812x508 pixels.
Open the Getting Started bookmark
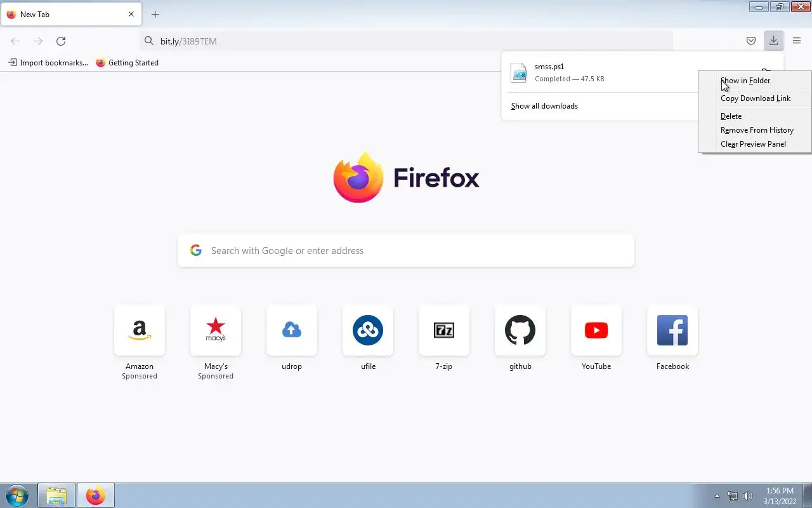[x=127, y=62]
